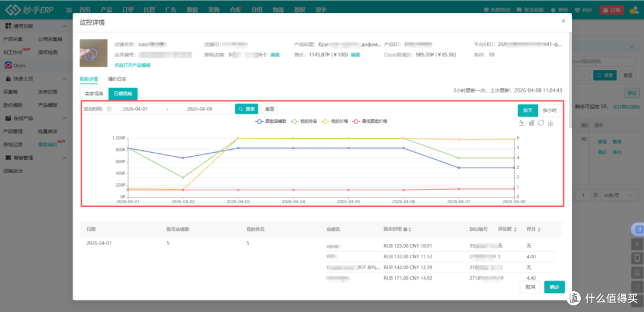Click the start date 2026-04-01 field

point(135,109)
